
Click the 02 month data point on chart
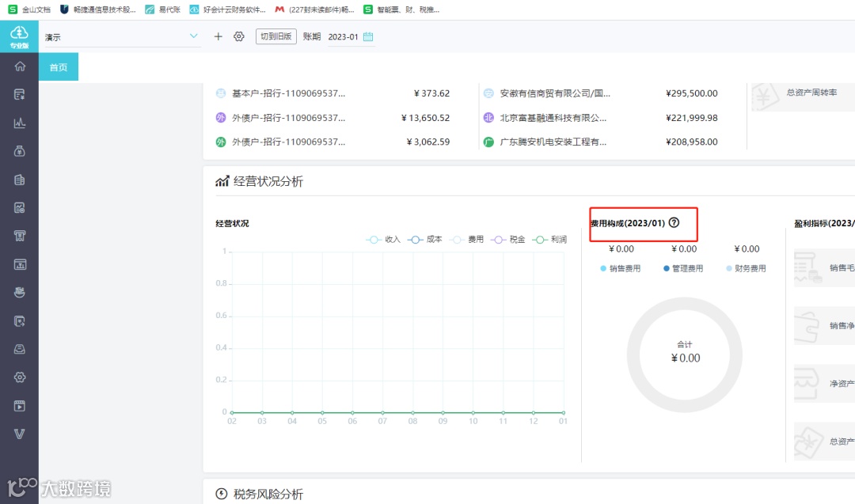[x=232, y=412]
